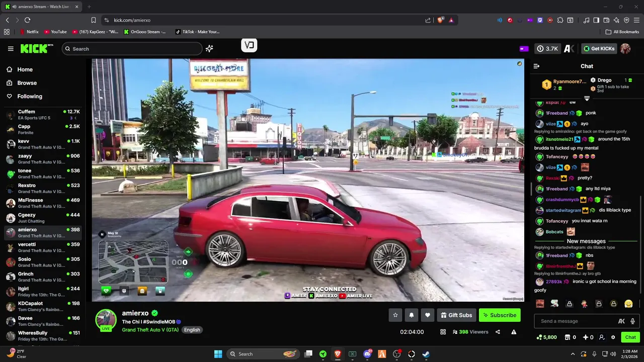Click the microphone icon in chat input
This screenshot has width=644, height=362.
coord(632,321)
